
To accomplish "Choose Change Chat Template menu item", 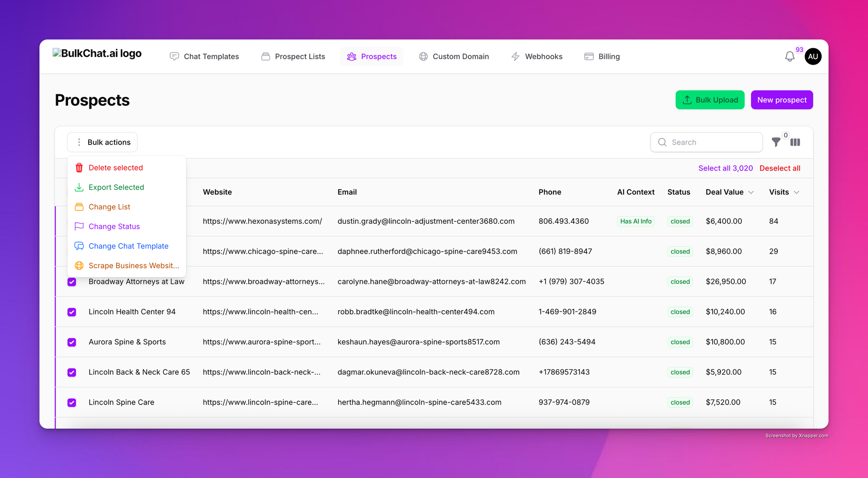I will [x=128, y=246].
